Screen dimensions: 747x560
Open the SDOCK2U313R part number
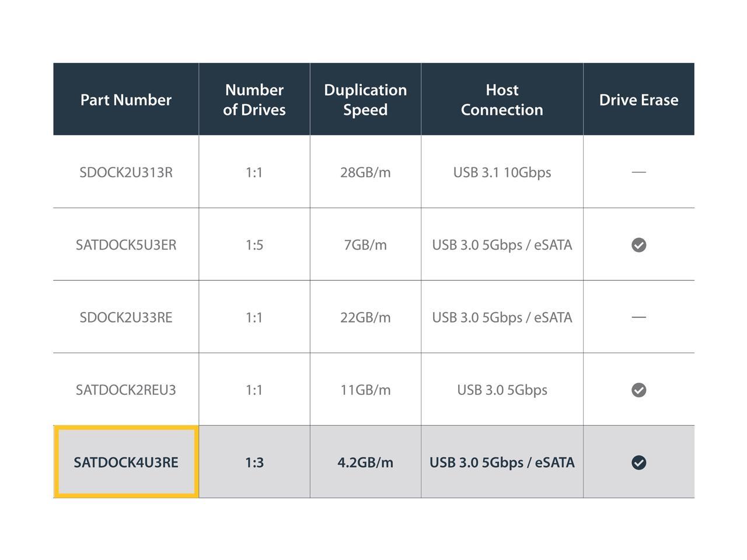125,173
